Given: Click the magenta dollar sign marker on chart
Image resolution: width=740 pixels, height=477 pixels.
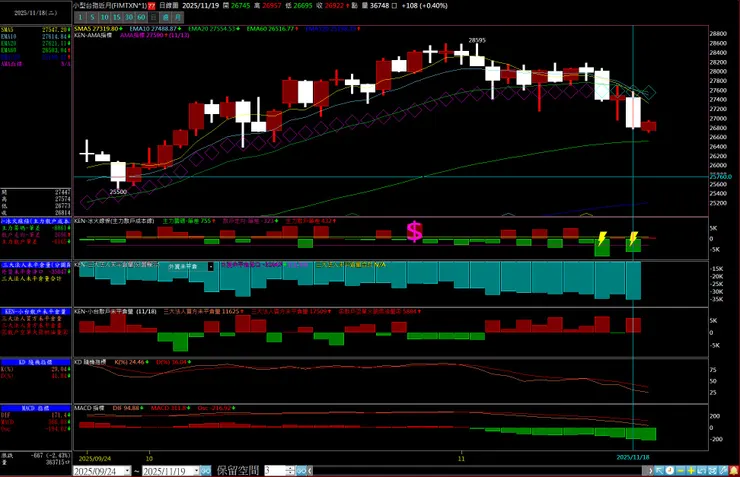Looking at the screenshot, I should pyautogui.click(x=414, y=231).
